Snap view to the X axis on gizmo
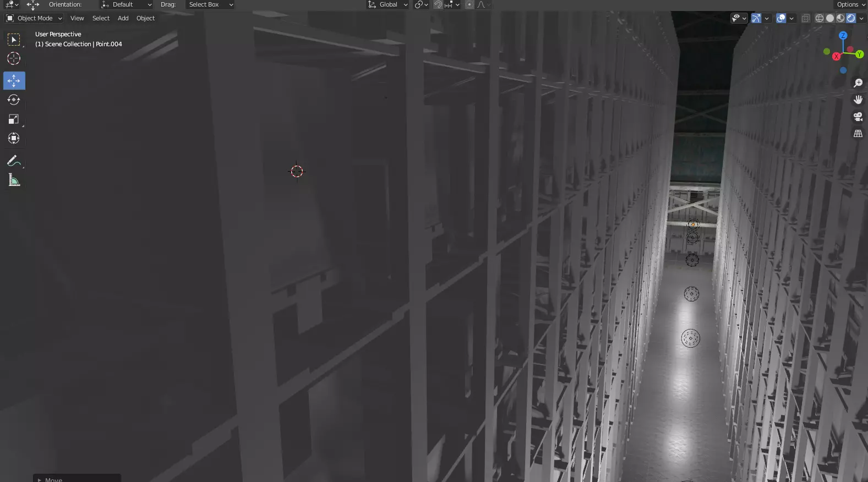 (x=837, y=56)
